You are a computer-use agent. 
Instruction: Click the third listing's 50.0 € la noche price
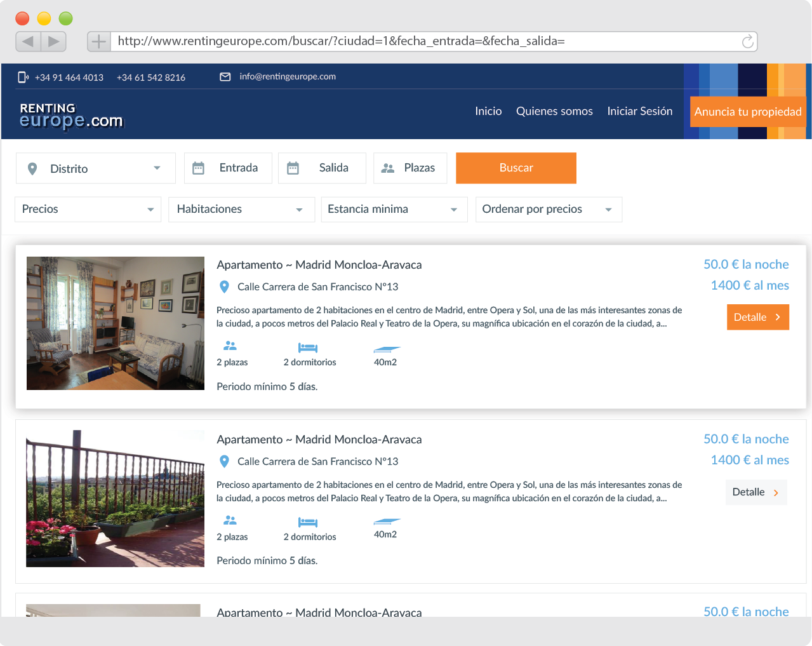(746, 611)
